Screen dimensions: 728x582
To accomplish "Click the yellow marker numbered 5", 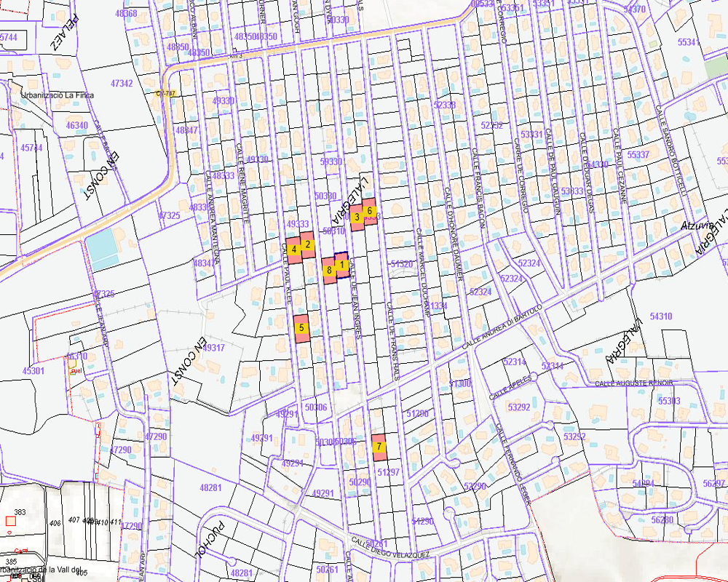I will coord(301,328).
